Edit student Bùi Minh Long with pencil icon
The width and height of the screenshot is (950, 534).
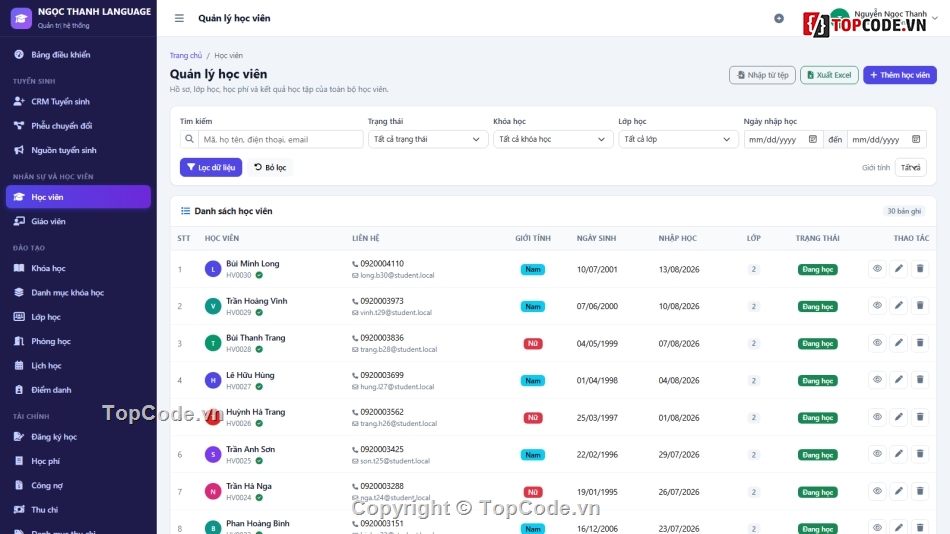[899, 269]
